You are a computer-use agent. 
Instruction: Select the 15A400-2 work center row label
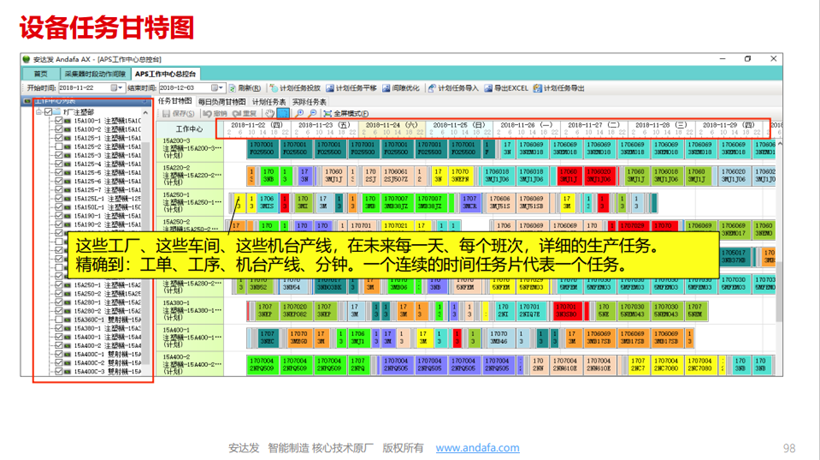[190, 365]
